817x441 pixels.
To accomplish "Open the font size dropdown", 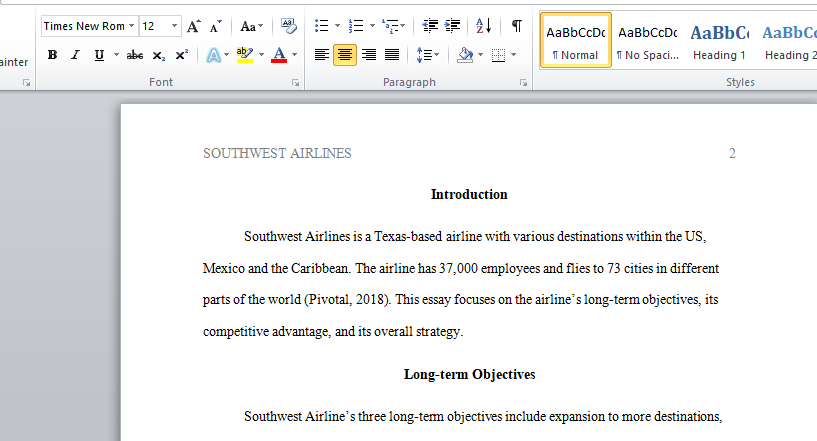I will click(175, 26).
